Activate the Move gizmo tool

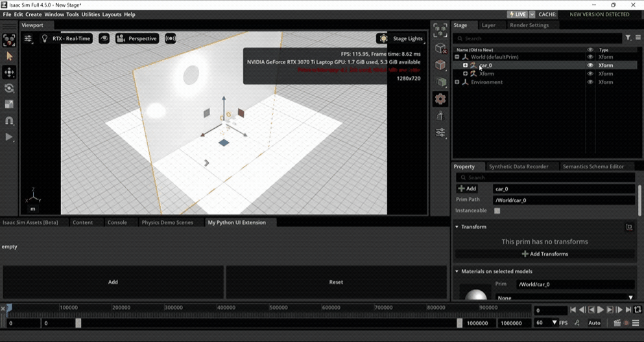(x=9, y=73)
